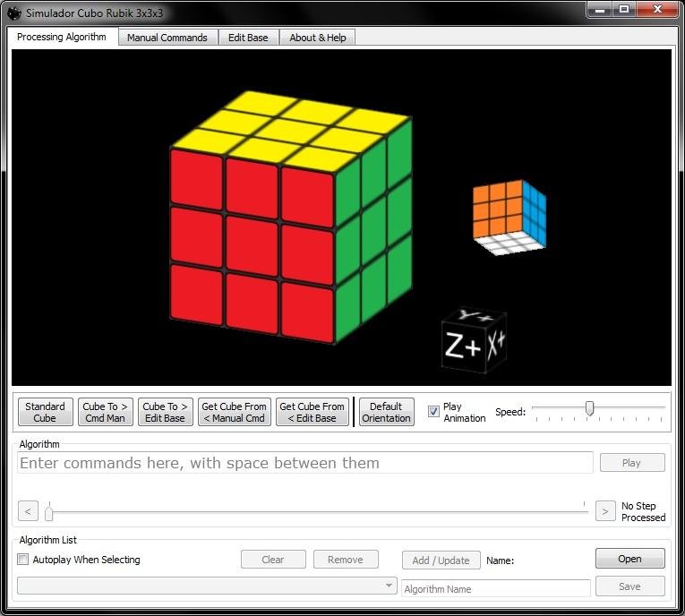Close the Simulador Cubo Rubik window
Viewport: 685px width, 616px height.
657,10
